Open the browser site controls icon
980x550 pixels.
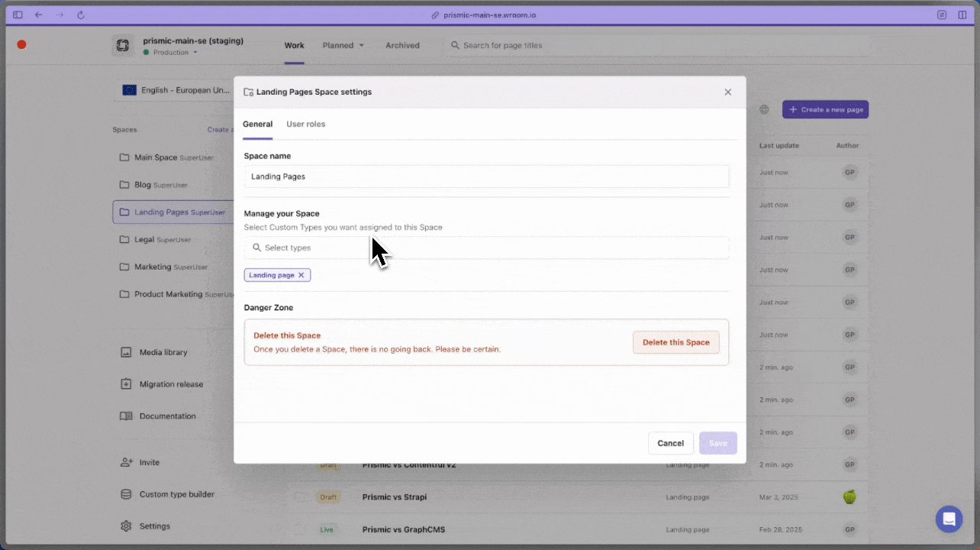[x=942, y=15]
